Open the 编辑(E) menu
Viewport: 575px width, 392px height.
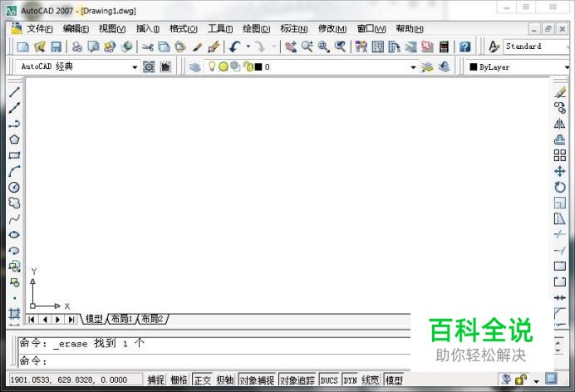tap(76, 28)
